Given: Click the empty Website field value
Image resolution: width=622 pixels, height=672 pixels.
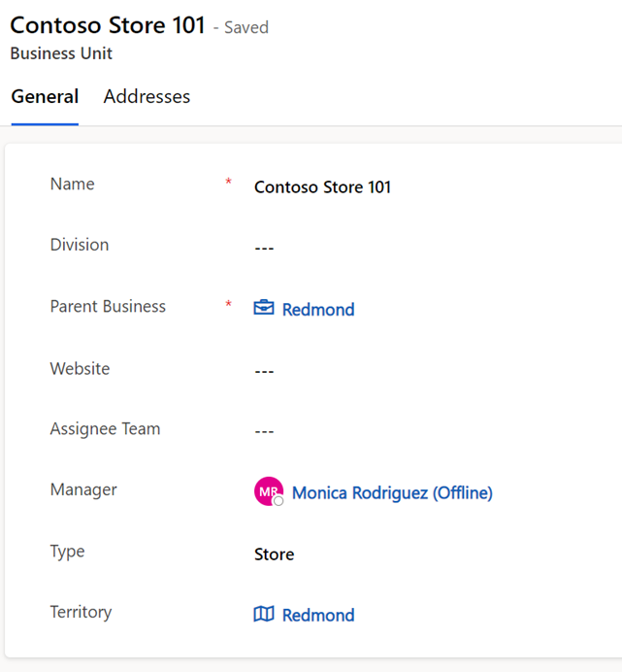Looking at the screenshot, I should click(x=264, y=371).
